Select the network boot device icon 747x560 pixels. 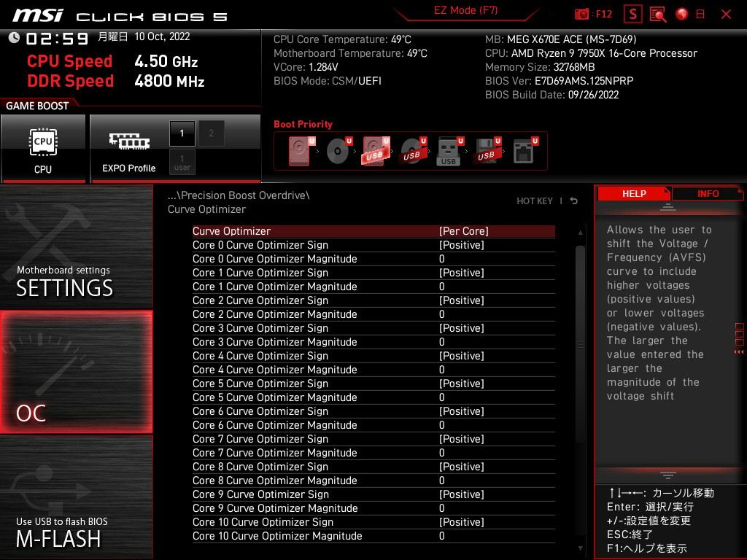(x=525, y=151)
